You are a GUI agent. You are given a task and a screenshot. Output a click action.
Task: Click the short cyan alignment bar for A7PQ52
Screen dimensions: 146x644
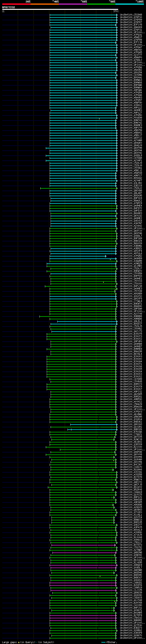pyautogui.click(x=78, y=256)
